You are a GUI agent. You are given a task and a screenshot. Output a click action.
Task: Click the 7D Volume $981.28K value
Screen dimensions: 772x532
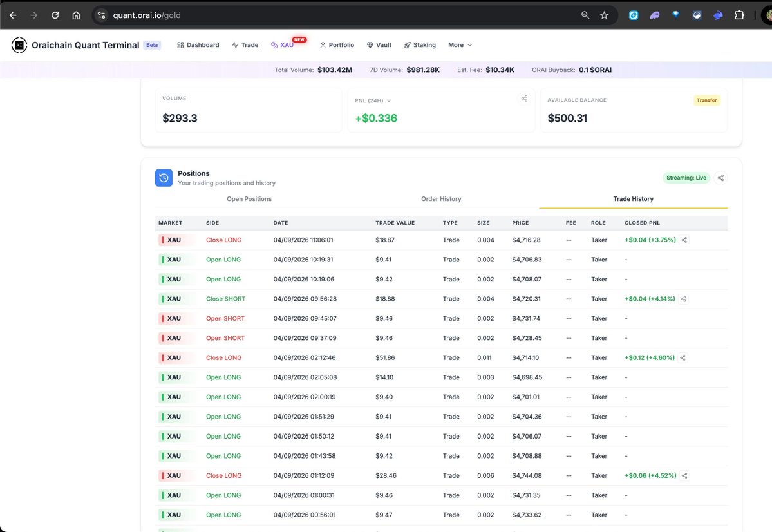(x=423, y=70)
